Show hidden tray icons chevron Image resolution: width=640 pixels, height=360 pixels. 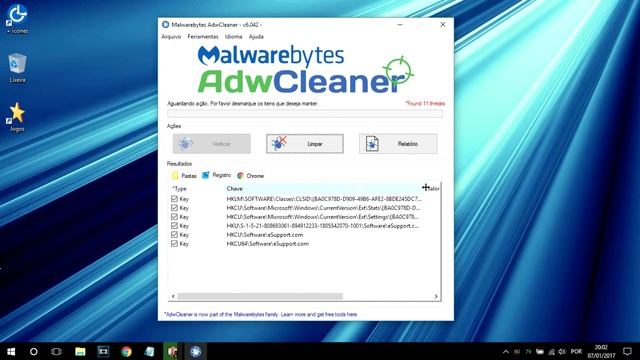[x=506, y=351]
